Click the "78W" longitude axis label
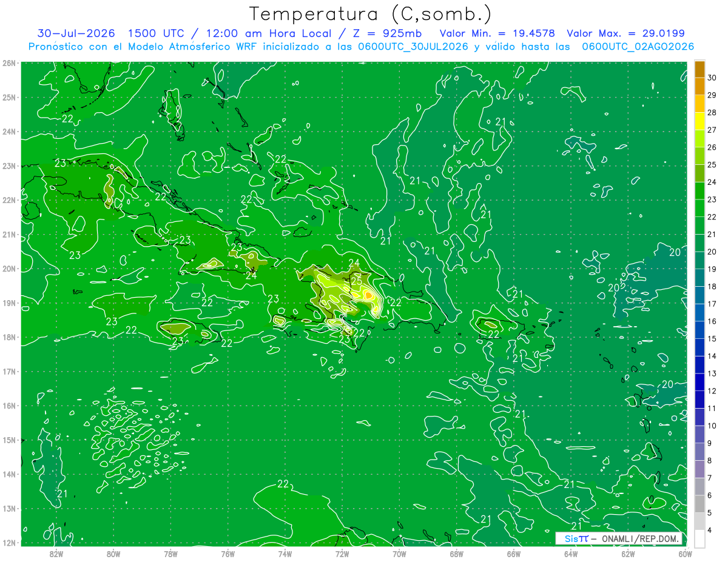Viewport: 728px width, 562px height. coord(170,554)
